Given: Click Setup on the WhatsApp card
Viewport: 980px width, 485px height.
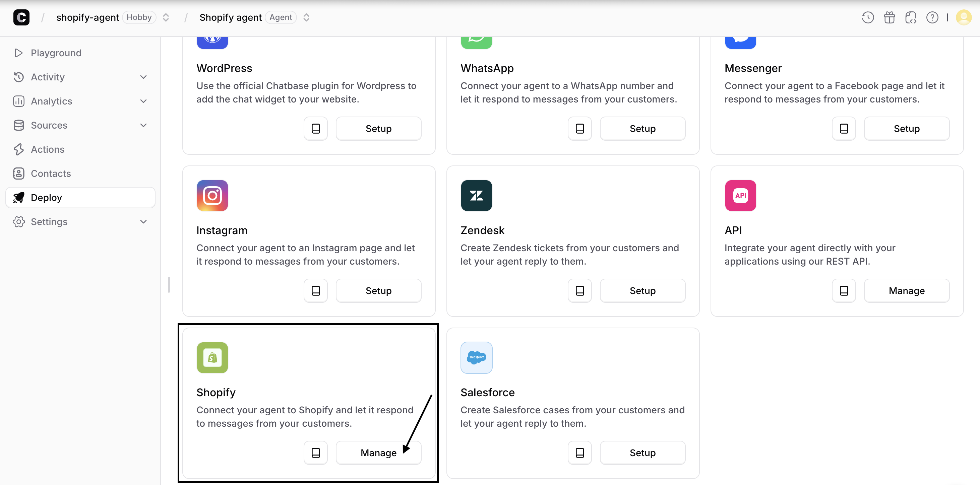Looking at the screenshot, I should click(642, 129).
